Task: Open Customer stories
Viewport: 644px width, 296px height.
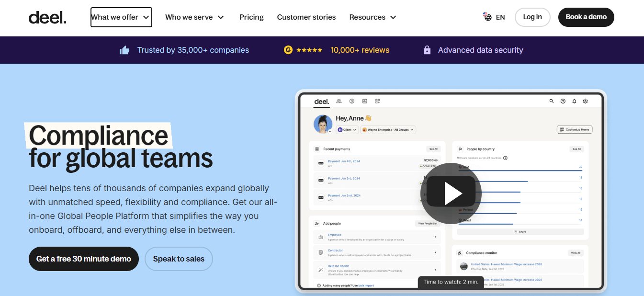Action: pyautogui.click(x=306, y=17)
